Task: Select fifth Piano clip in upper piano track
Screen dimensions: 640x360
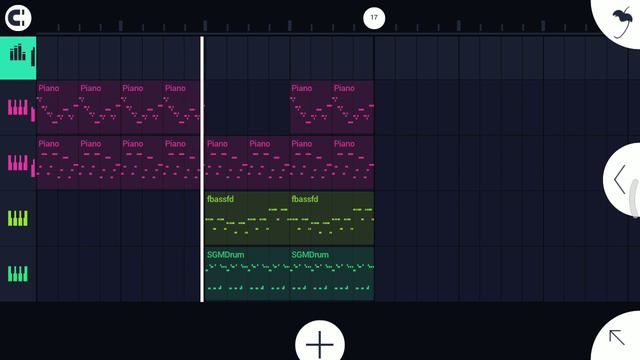Action: click(311, 108)
